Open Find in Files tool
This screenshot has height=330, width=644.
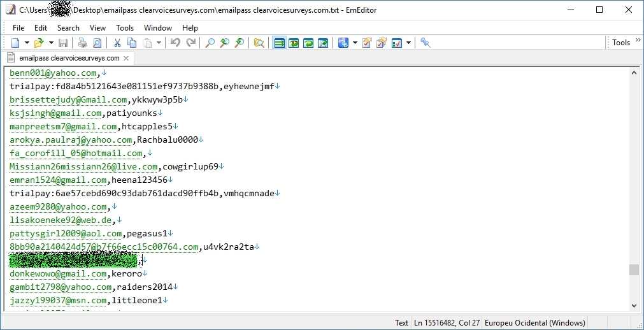pos(259,43)
